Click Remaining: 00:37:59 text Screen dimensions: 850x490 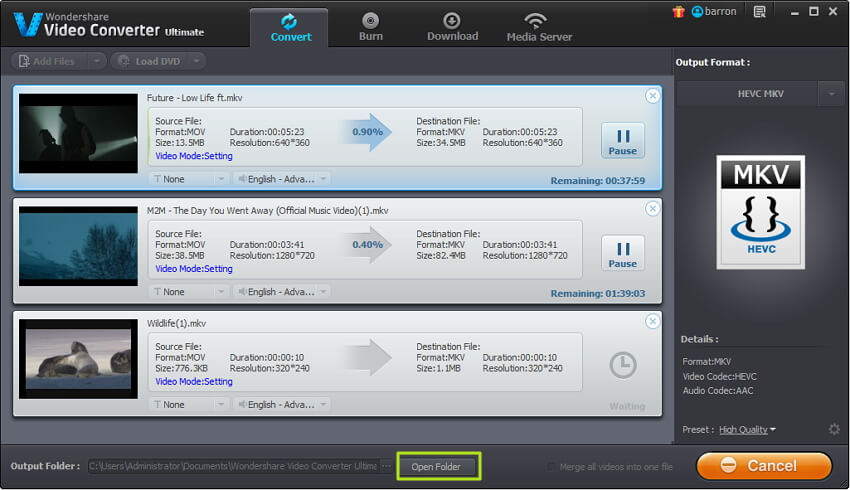[x=597, y=181]
